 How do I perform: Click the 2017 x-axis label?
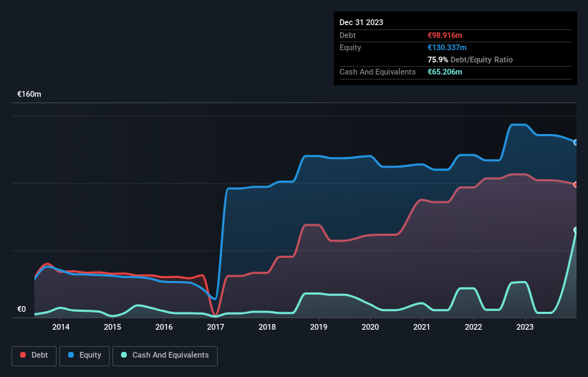click(x=216, y=327)
